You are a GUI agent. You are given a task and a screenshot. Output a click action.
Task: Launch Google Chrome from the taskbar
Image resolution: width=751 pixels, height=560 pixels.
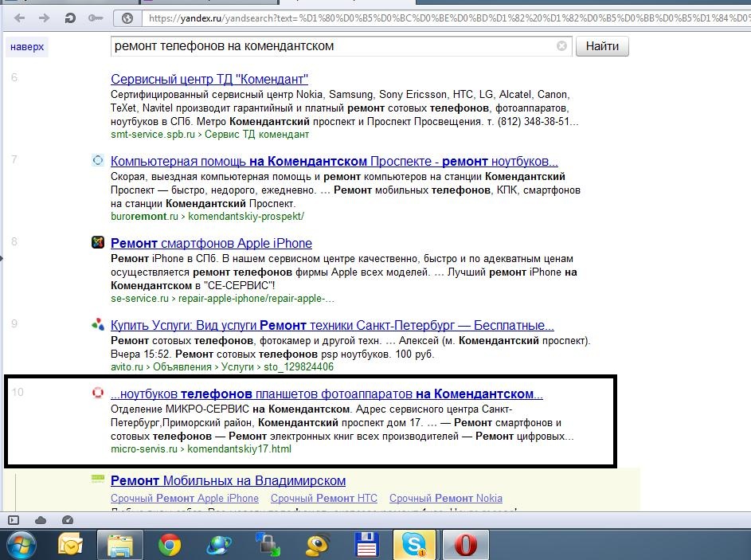pyautogui.click(x=170, y=545)
